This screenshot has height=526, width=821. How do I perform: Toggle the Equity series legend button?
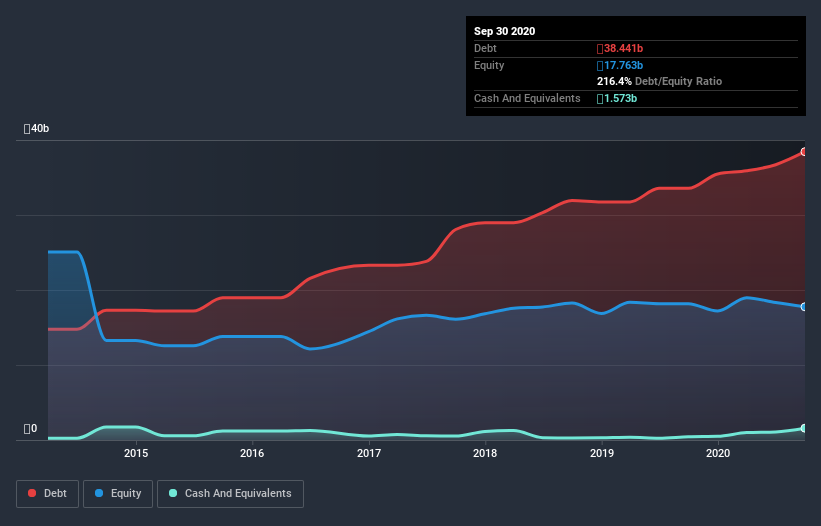[x=118, y=494]
